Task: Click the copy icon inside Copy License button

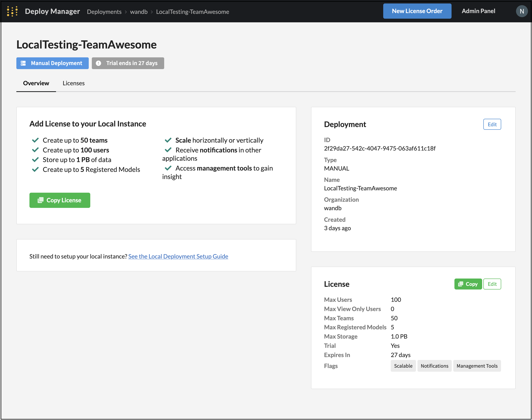Action: tap(41, 200)
